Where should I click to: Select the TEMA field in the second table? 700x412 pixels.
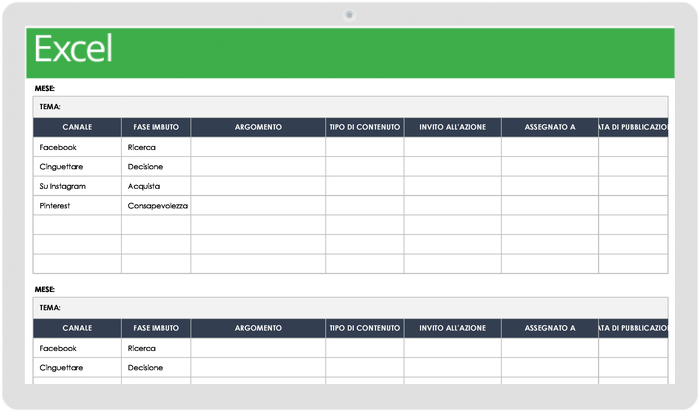tap(350, 307)
